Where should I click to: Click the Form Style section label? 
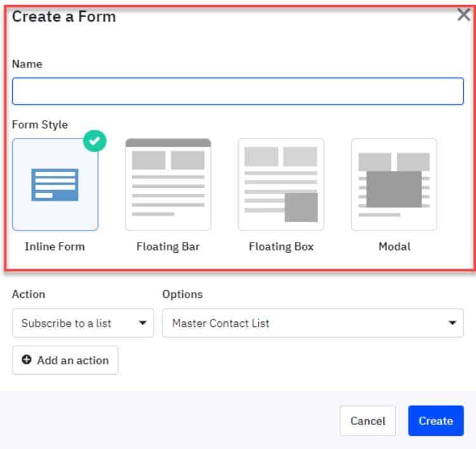pos(39,124)
